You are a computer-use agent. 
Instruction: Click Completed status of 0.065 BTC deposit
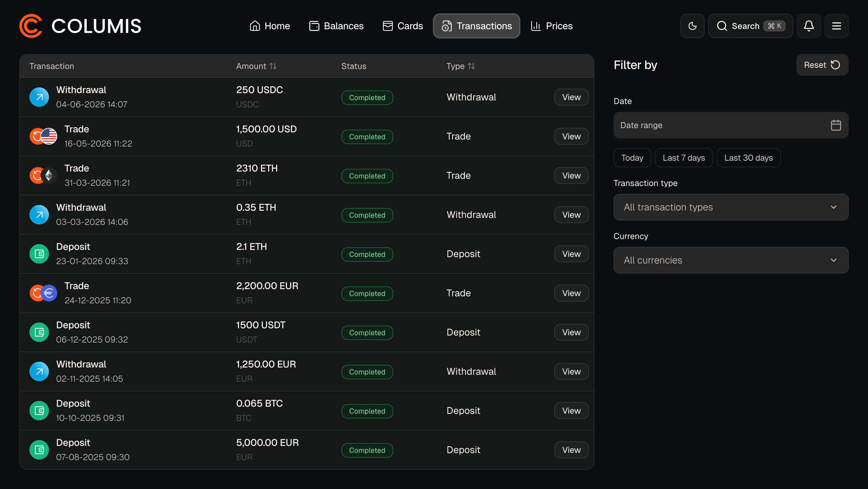pos(367,411)
